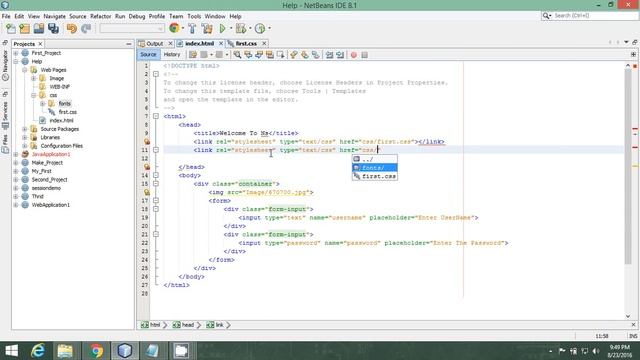Toggle the Files side panel

click(x=5, y=144)
